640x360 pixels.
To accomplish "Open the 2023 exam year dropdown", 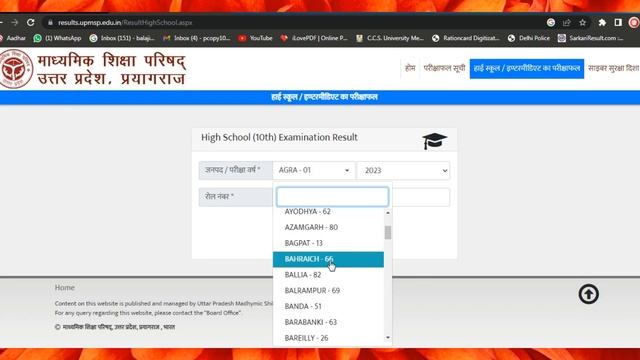I will tap(403, 171).
